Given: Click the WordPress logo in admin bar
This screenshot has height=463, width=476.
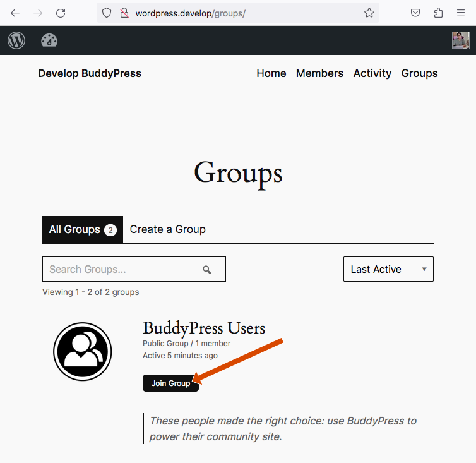Looking at the screenshot, I should pos(16,40).
